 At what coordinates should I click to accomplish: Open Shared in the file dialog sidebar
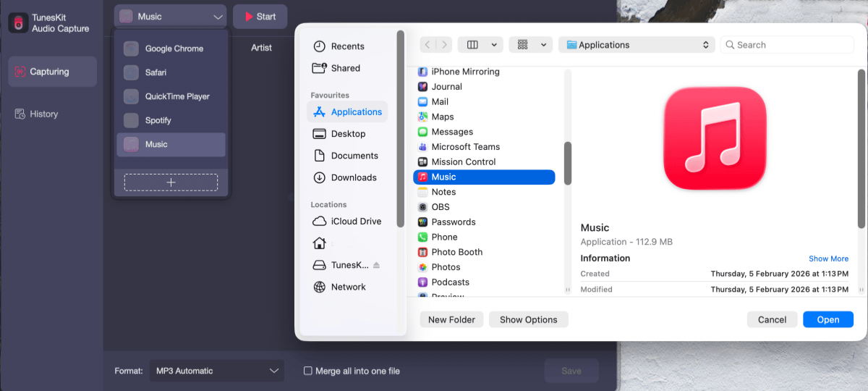point(346,68)
